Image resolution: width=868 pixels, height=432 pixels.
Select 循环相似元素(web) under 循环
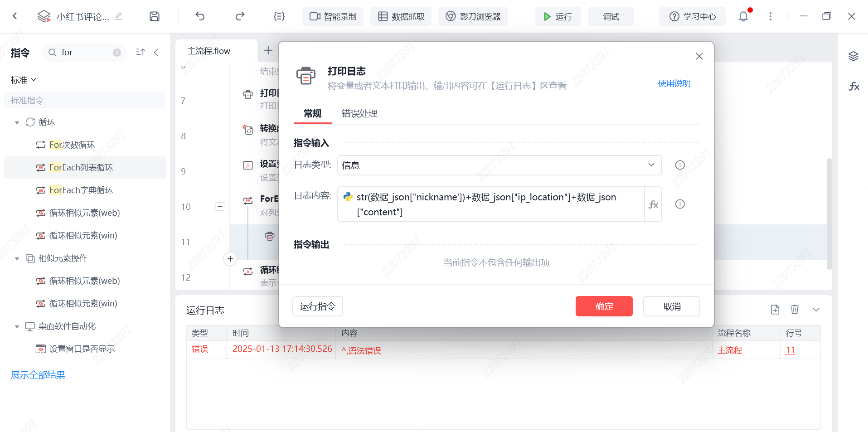click(85, 213)
